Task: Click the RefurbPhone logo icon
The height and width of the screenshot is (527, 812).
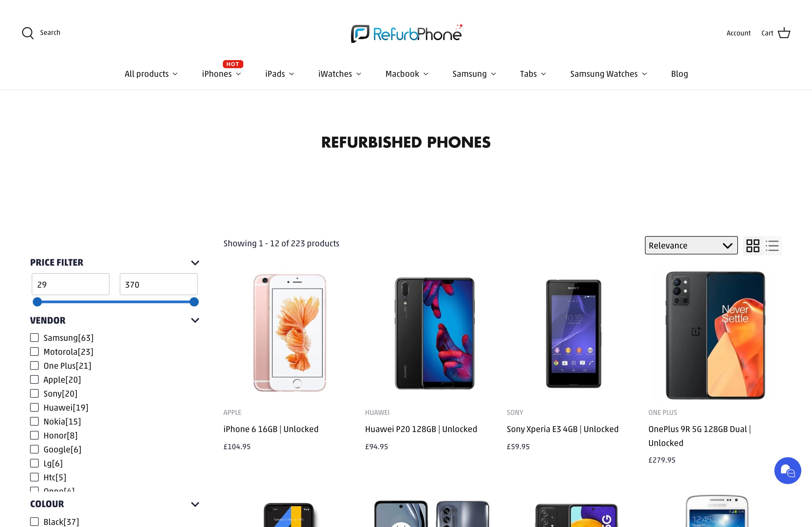Action: [358, 32]
